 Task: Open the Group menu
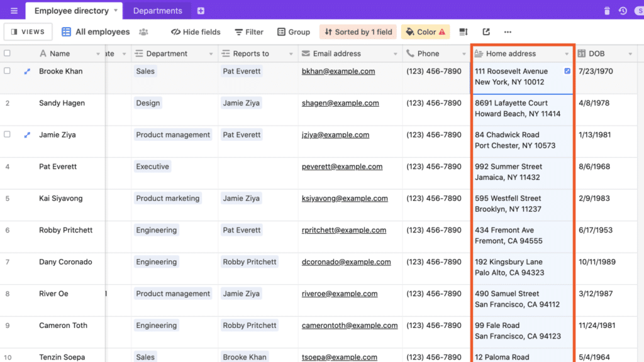point(293,32)
